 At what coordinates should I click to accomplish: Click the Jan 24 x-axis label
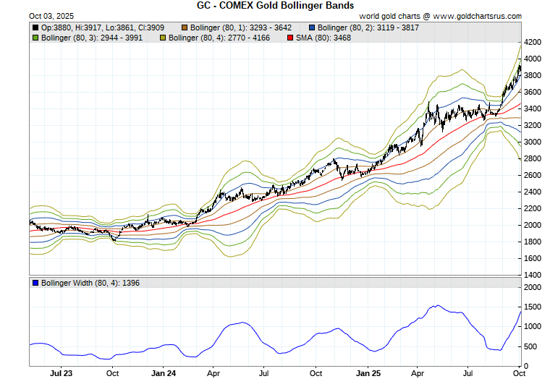coord(164,374)
